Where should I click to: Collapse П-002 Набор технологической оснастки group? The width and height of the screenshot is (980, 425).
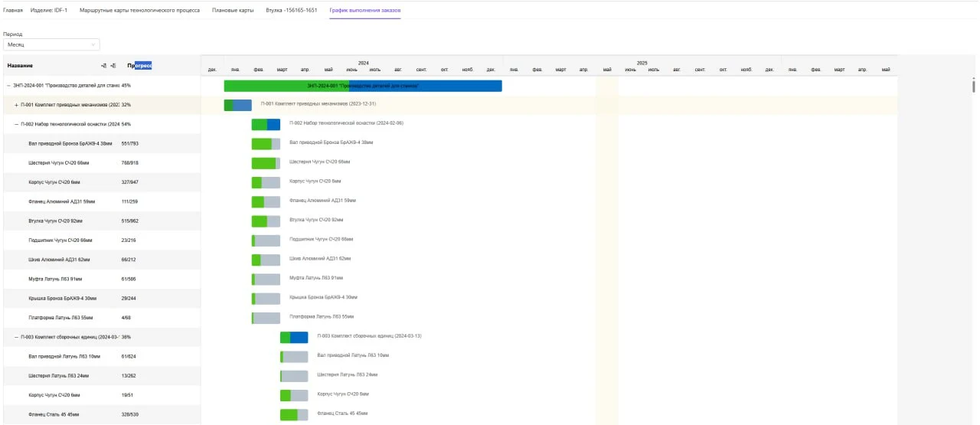click(x=16, y=124)
